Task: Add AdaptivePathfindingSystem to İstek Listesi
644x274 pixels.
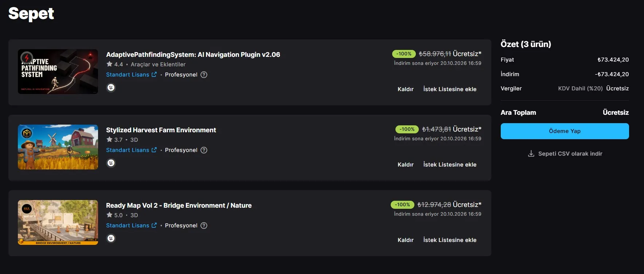Action: (450, 89)
